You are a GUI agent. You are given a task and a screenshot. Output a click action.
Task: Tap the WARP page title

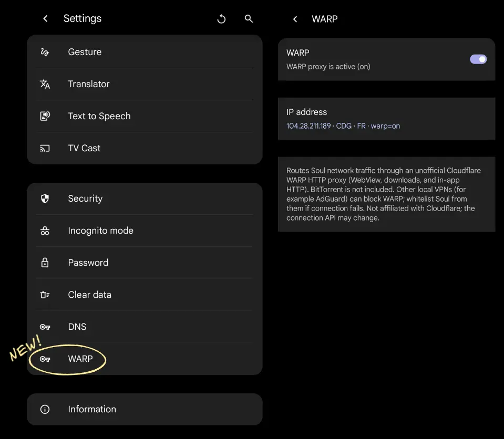tap(325, 19)
